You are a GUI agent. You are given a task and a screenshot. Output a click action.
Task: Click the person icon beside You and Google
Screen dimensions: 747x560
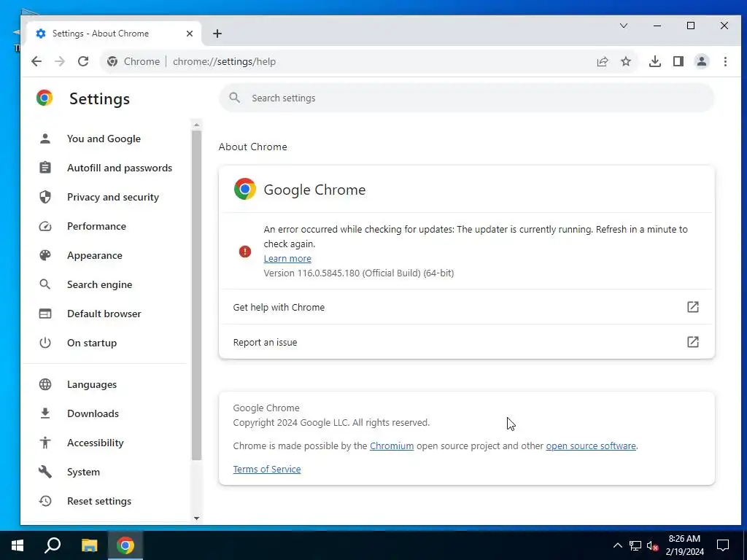pyautogui.click(x=45, y=139)
